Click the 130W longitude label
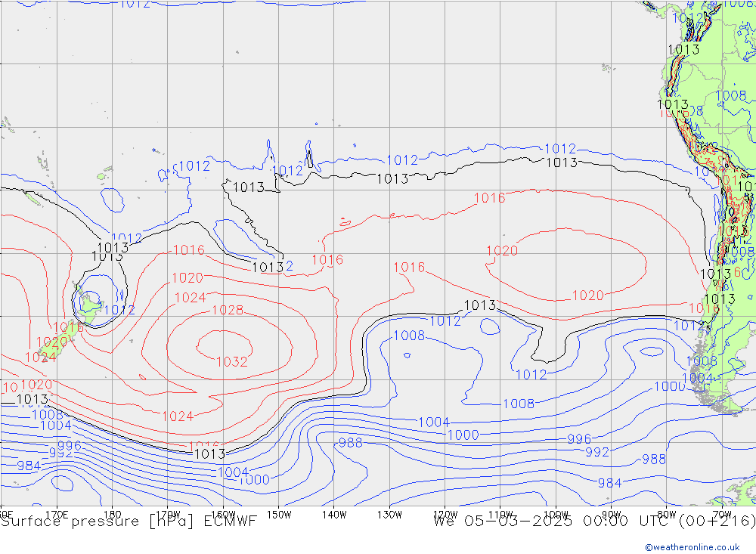The image size is (756, 554). [x=389, y=515]
